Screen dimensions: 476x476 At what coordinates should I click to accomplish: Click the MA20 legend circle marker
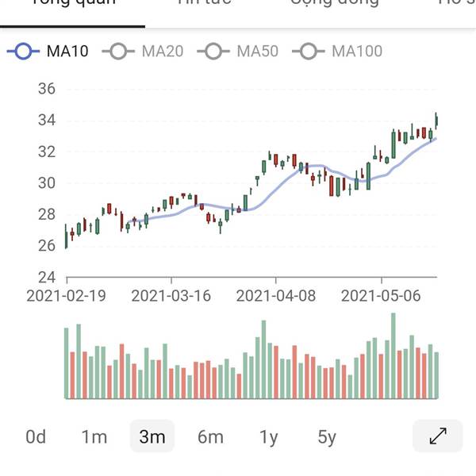pyautogui.click(x=119, y=52)
